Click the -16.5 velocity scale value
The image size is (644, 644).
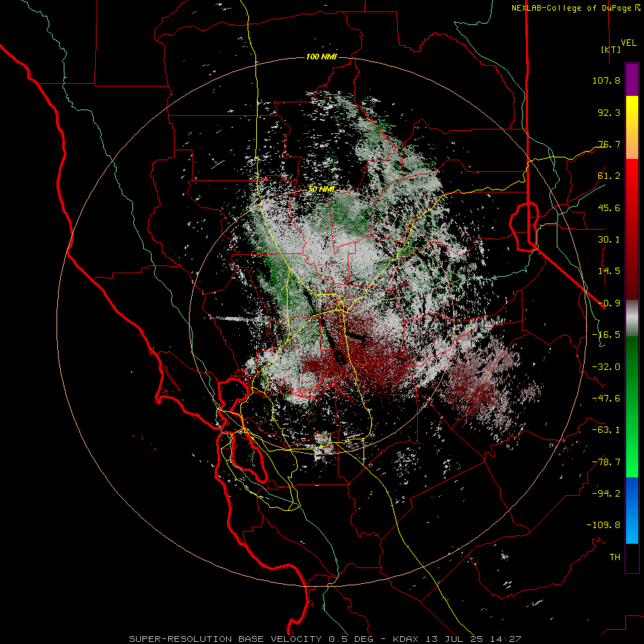pos(606,335)
